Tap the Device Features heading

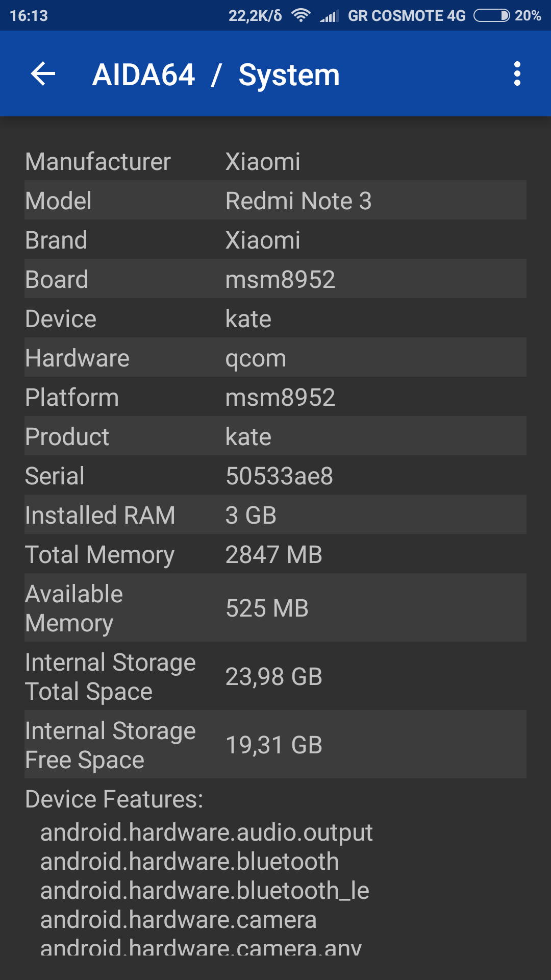point(114,799)
